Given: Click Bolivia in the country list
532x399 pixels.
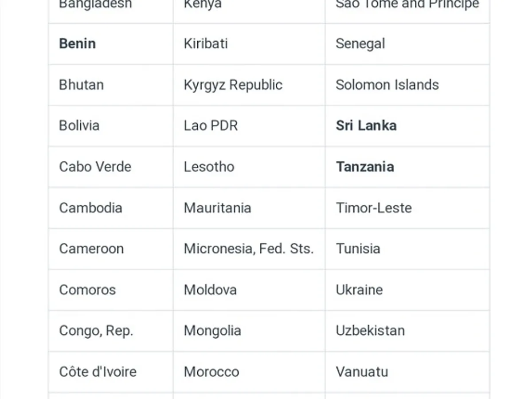Looking at the screenshot, I should pyautogui.click(x=79, y=125).
